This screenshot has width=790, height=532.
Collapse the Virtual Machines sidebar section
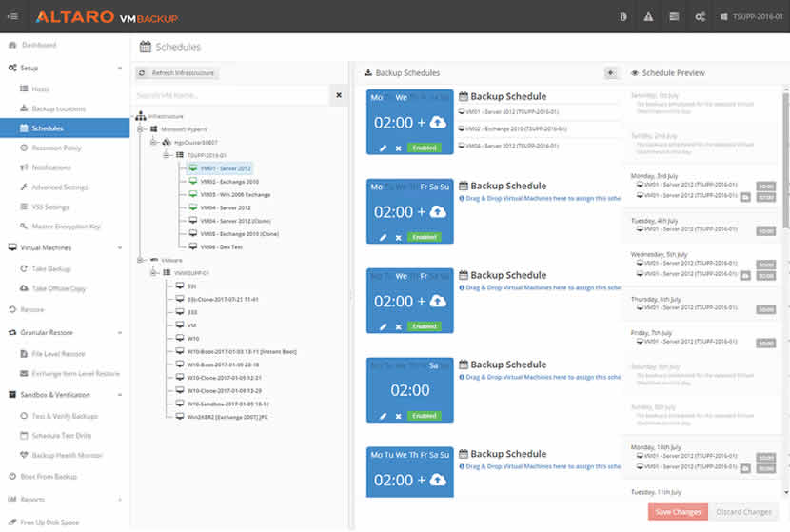coord(120,247)
